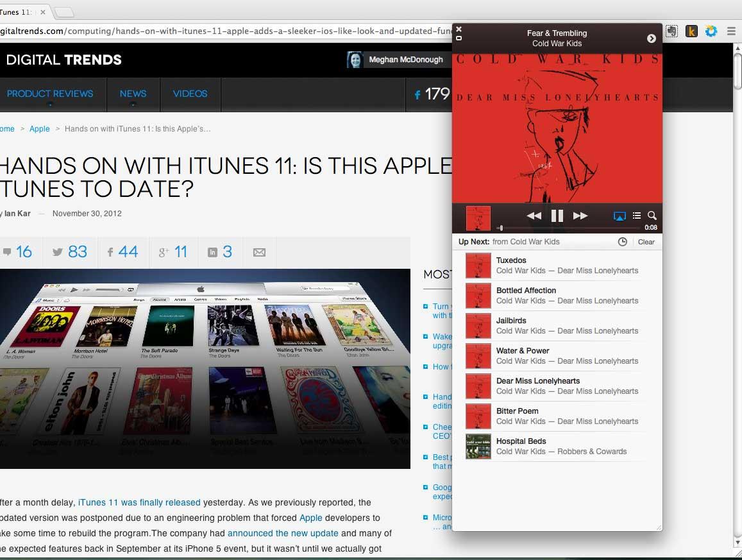Image resolution: width=742 pixels, height=560 pixels.
Task: Click Digital Trends logo
Action: pyautogui.click(x=64, y=60)
